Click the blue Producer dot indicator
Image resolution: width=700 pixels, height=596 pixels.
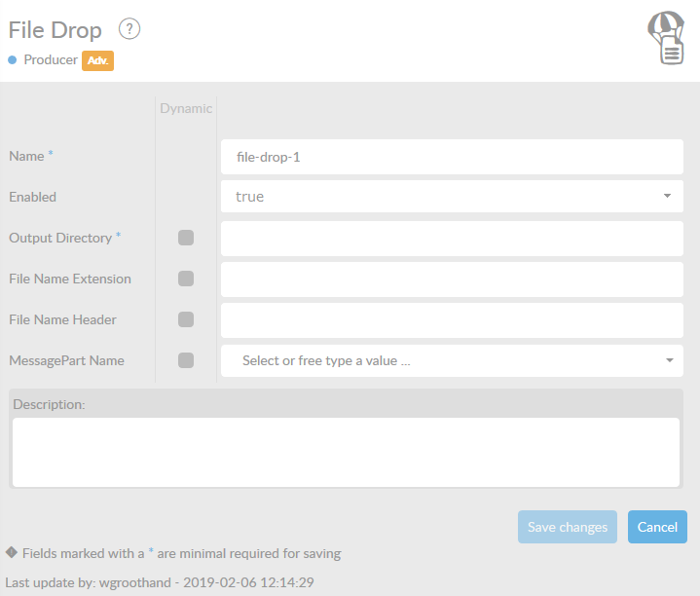coord(13,60)
